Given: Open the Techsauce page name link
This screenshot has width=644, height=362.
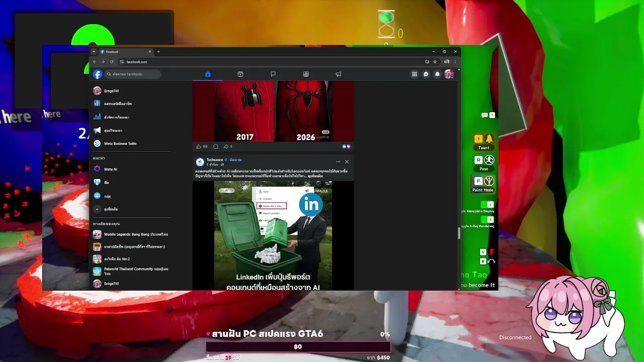Looking at the screenshot, I should [214, 160].
